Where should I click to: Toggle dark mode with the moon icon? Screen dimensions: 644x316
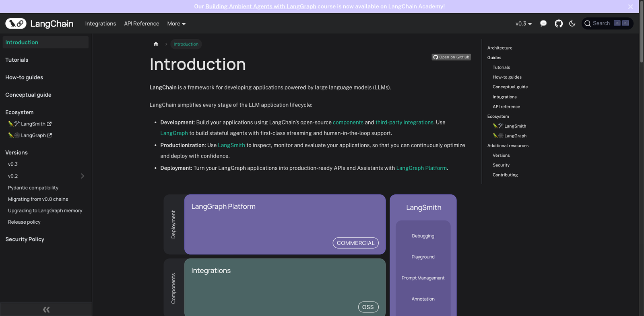point(572,23)
